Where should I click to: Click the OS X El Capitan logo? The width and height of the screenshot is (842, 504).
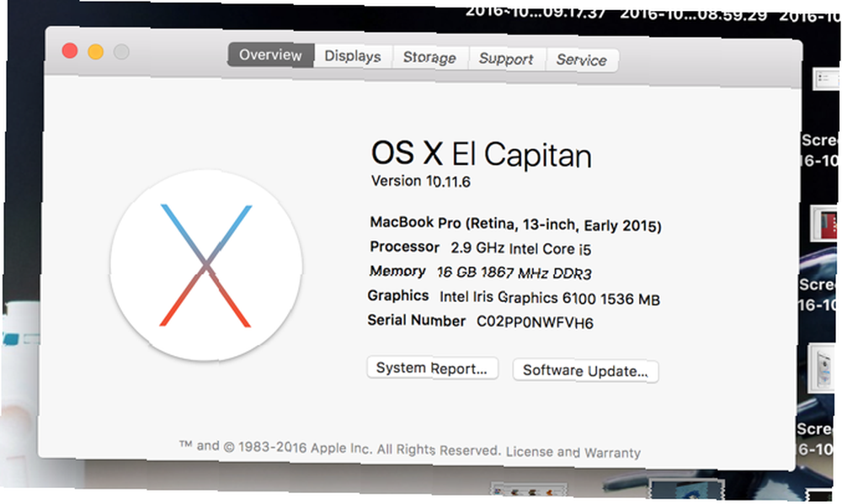point(206,265)
